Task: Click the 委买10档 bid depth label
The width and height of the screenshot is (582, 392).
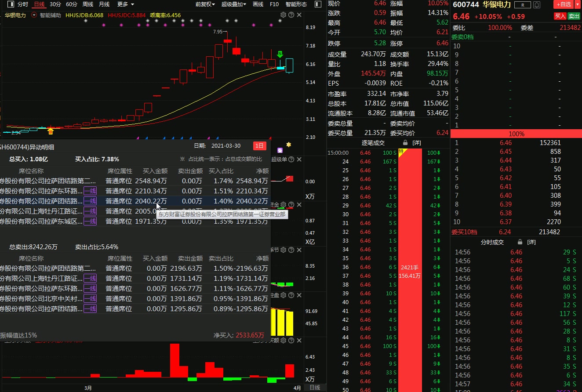Action: [464, 232]
